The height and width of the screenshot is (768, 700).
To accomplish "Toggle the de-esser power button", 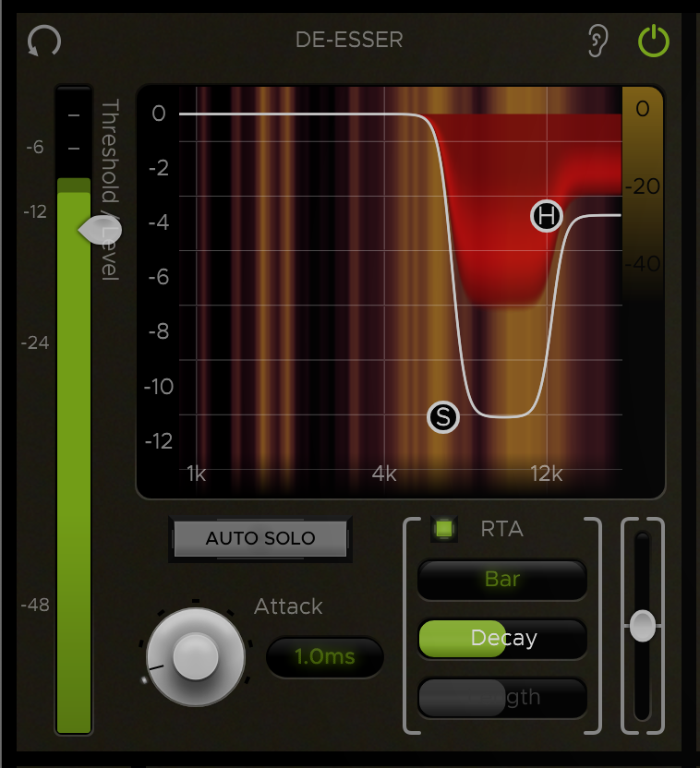I will [654, 42].
